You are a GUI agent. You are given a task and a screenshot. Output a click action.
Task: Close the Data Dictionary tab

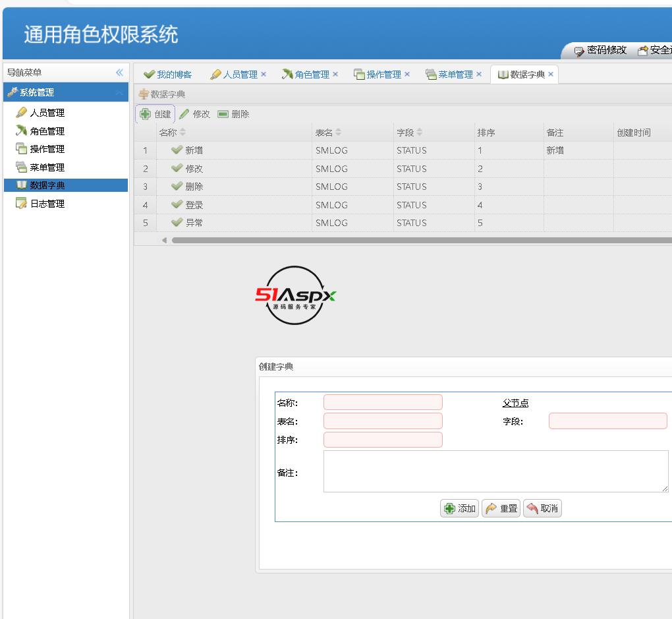551,74
